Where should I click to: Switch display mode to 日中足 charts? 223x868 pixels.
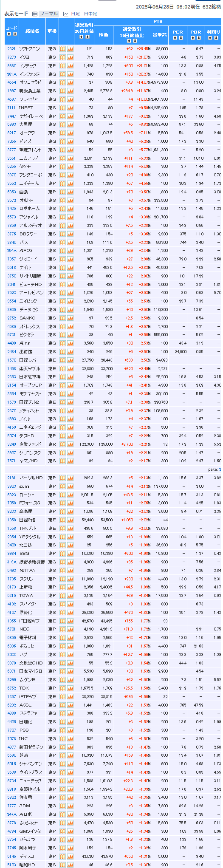tap(90, 14)
